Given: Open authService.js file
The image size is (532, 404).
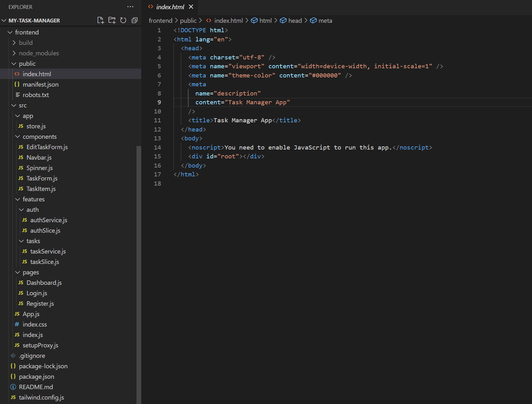Looking at the screenshot, I should [70, 220].
